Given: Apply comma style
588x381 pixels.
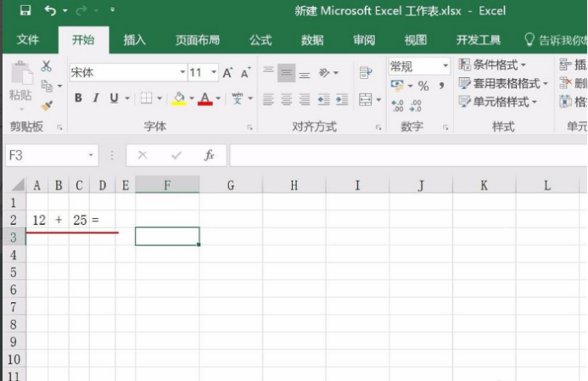Looking at the screenshot, I should (x=442, y=86).
